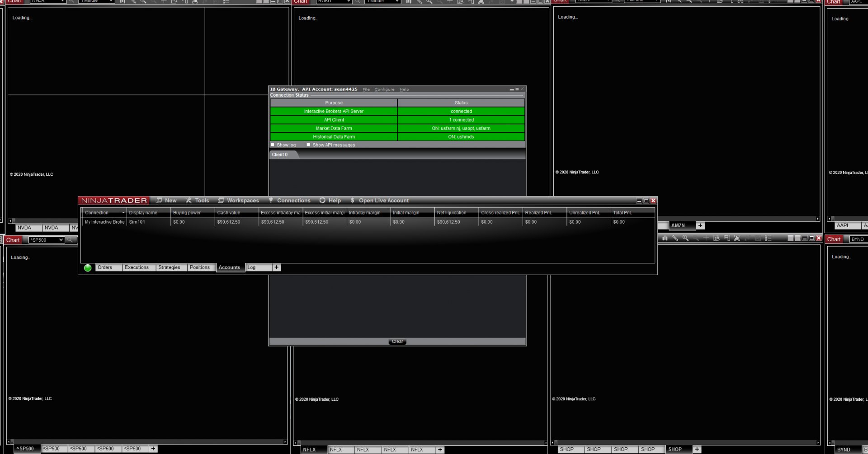This screenshot has width=868, height=454.
Task: Click the horizontal scrollbar under the NFLX chart
Action: point(420,443)
